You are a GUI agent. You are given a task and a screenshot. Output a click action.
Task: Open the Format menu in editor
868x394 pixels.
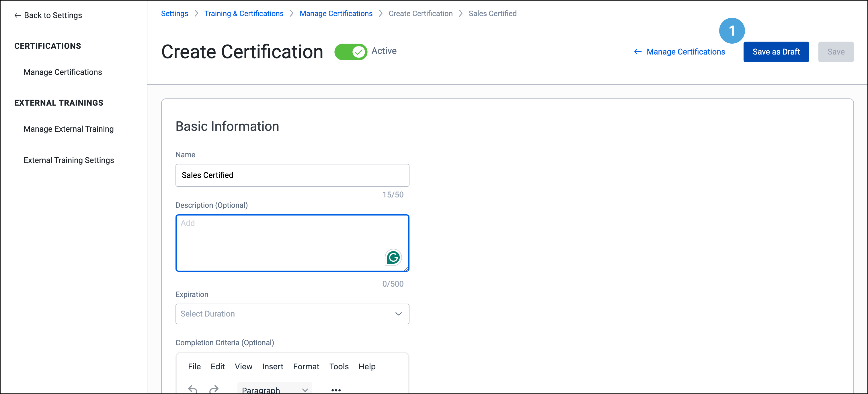(x=306, y=367)
